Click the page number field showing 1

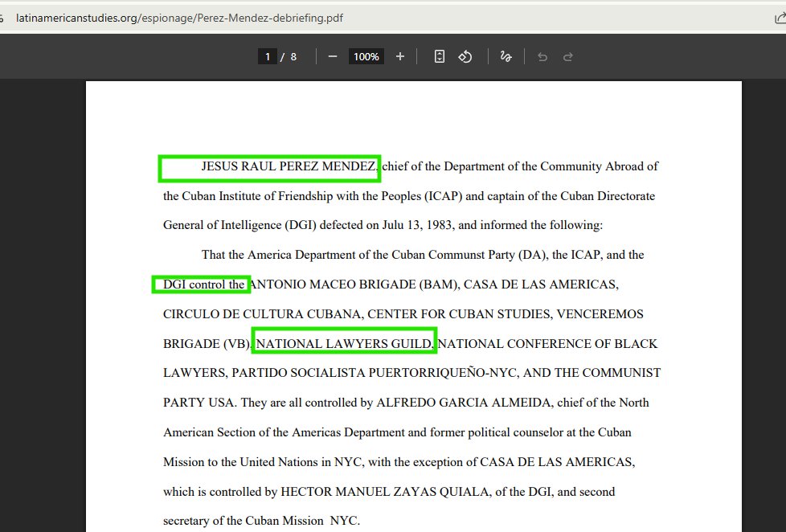(x=268, y=57)
